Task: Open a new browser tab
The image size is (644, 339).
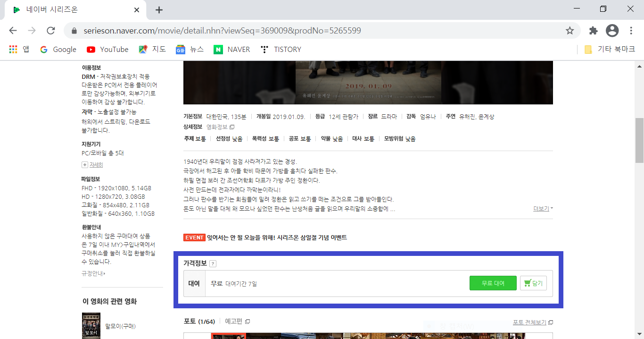Action: coord(159,10)
